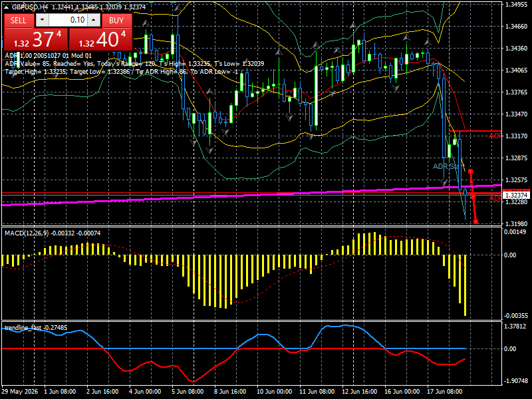Screen dimensions: 532x399
Task: Click the 1.32875 price scale label
Action: click(x=517, y=158)
